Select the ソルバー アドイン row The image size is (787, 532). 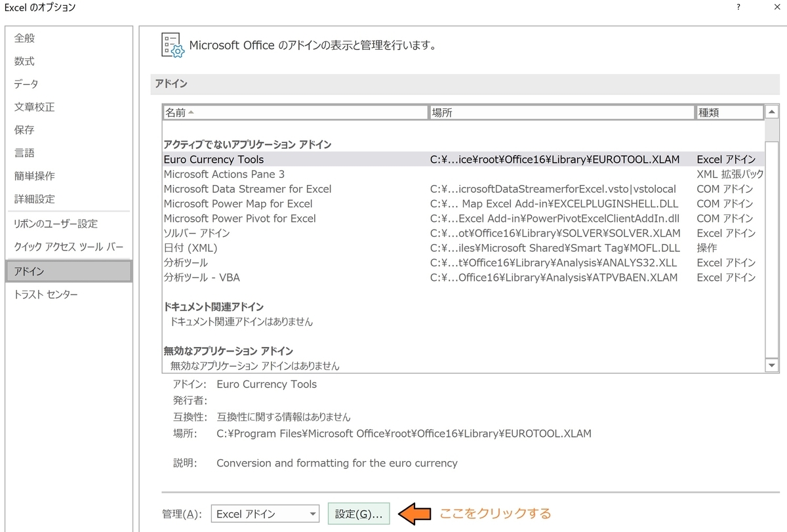[463, 234]
